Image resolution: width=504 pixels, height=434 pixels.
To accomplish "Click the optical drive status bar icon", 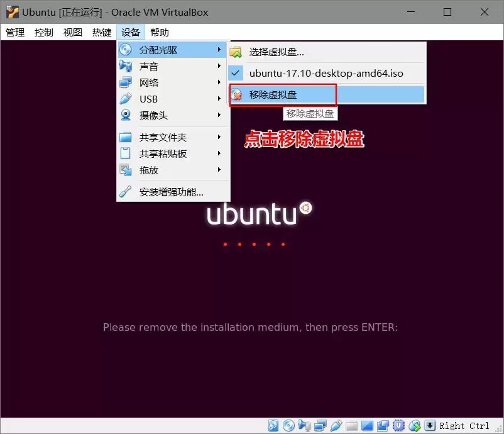I will (288, 425).
